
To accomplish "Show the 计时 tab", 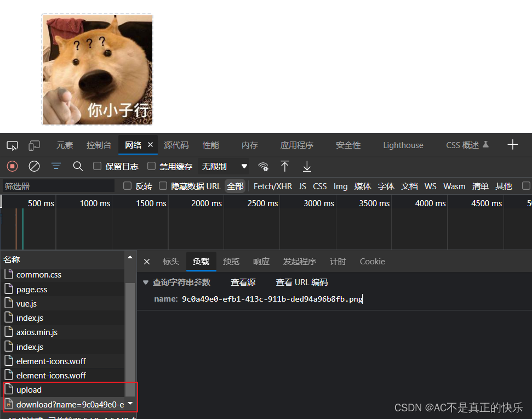I will coord(338,262).
